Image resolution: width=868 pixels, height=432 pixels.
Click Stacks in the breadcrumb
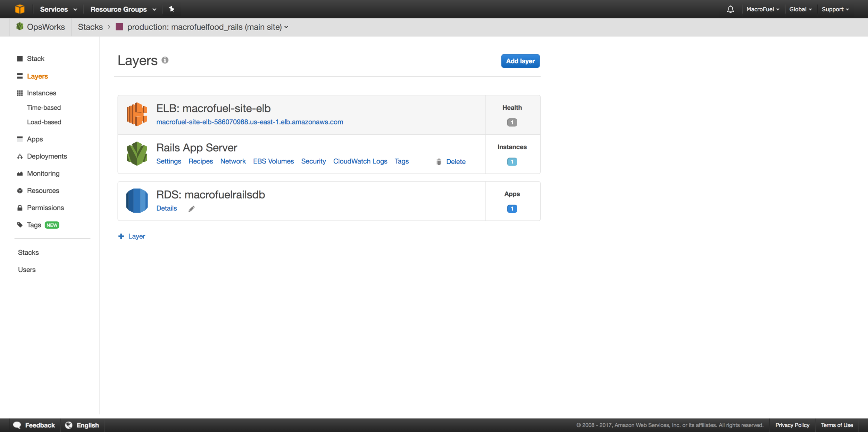coord(90,27)
